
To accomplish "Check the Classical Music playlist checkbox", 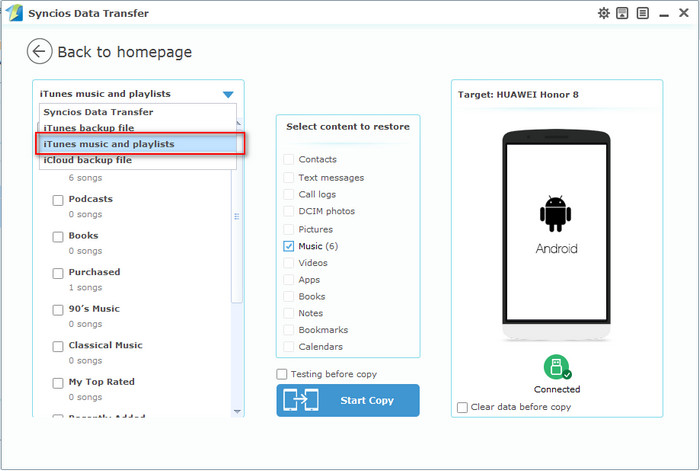I will click(x=58, y=347).
